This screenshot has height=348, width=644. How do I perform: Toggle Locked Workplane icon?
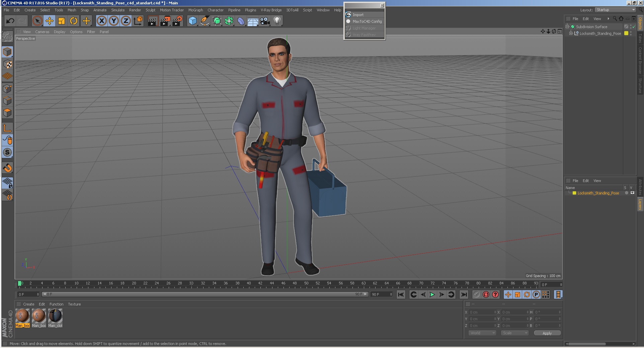coord(7,183)
